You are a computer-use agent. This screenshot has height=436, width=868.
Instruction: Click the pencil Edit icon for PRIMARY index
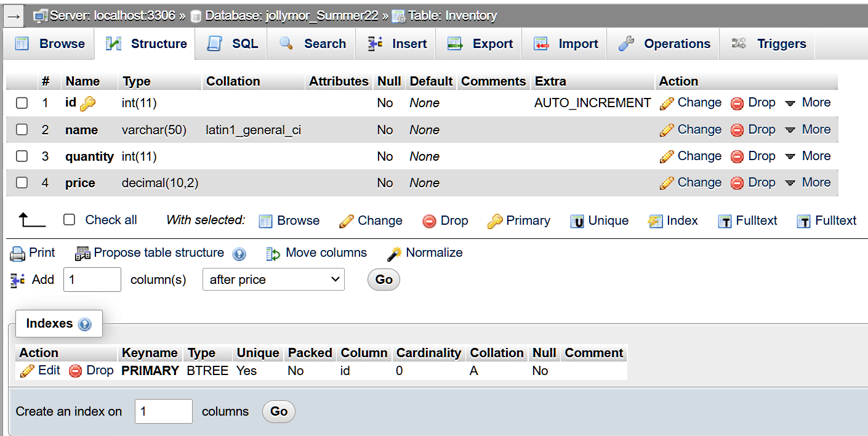(x=27, y=371)
